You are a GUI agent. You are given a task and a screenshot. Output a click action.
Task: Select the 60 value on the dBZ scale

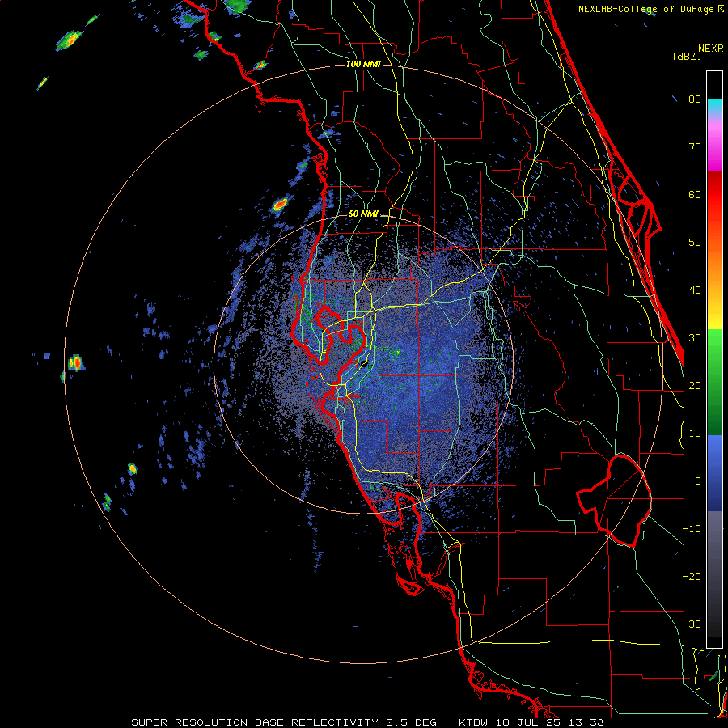point(695,194)
